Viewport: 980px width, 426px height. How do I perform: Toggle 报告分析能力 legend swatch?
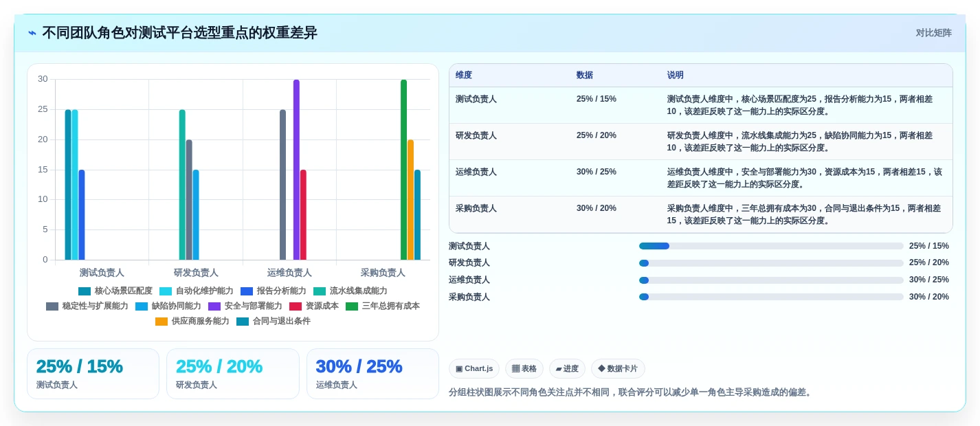click(247, 291)
